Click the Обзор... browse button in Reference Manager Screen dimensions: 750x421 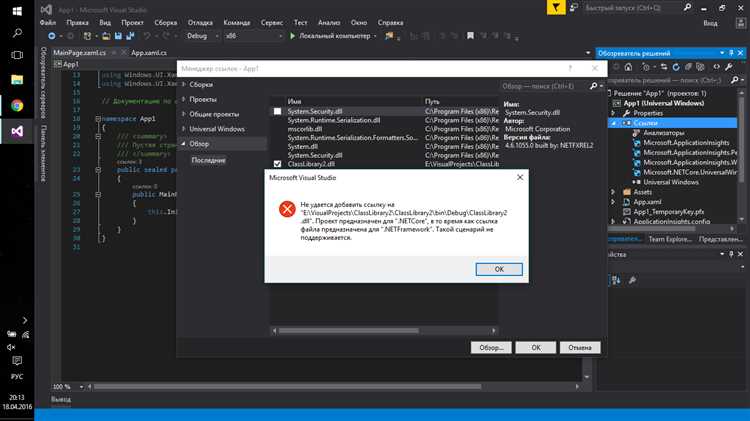[x=491, y=348]
